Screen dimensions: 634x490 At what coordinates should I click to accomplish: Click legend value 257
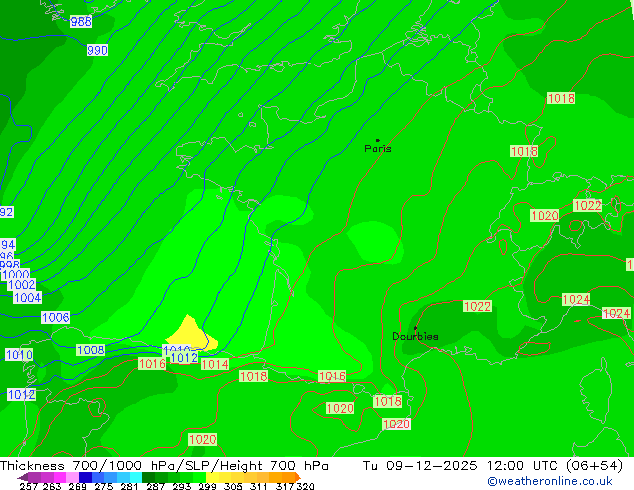point(28,486)
